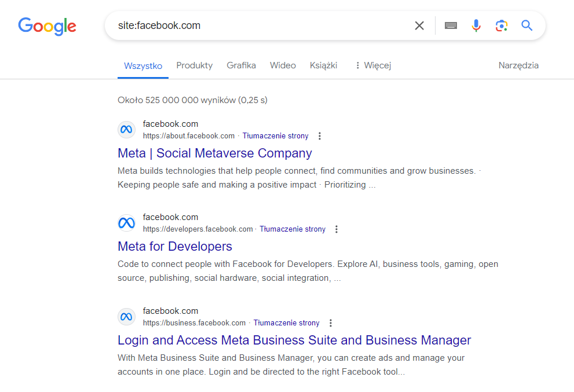This screenshot has width=574, height=392.
Task: Click Meta favicon of about.facebook.com result
Action: [127, 130]
